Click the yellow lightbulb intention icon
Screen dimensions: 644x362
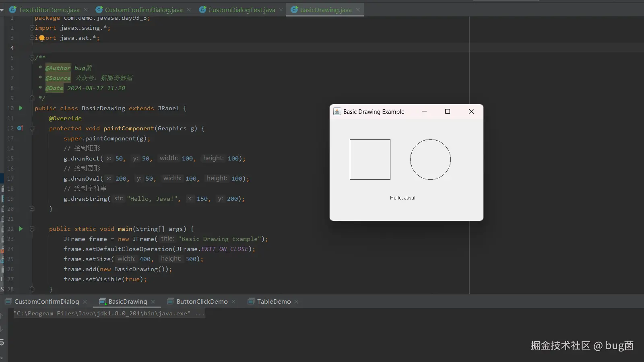(41, 38)
